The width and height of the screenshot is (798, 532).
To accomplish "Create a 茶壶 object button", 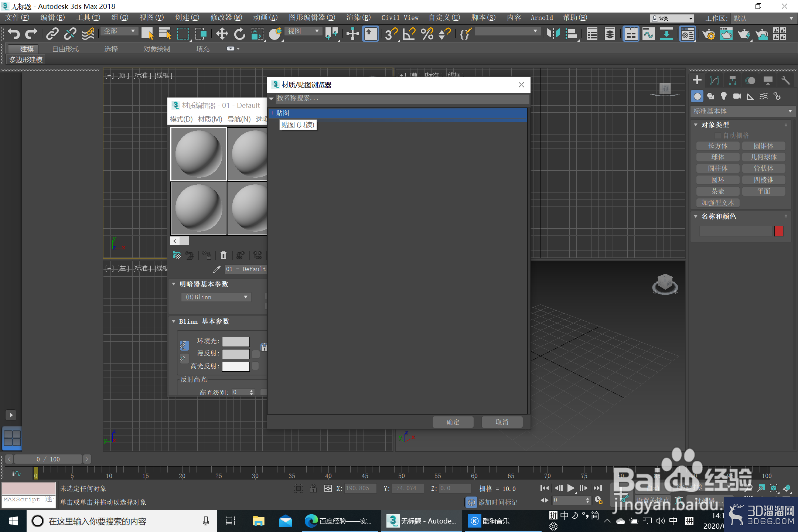I will tap(718, 191).
